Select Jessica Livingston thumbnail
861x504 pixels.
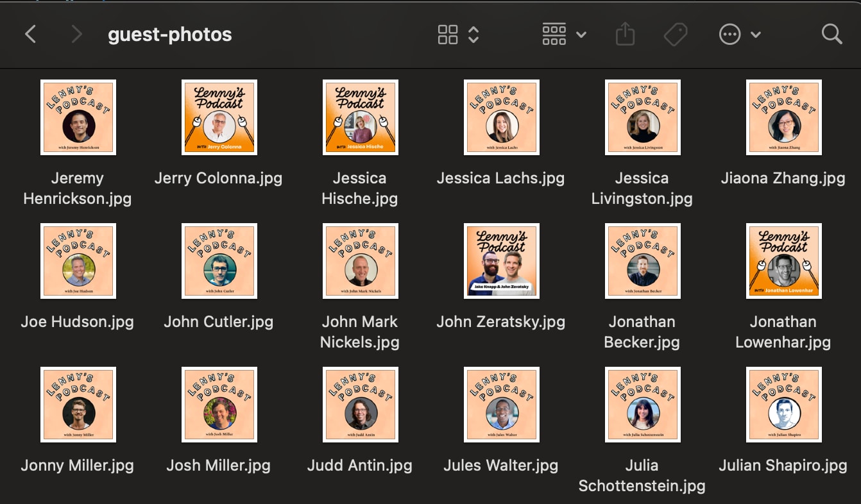pyautogui.click(x=643, y=117)
